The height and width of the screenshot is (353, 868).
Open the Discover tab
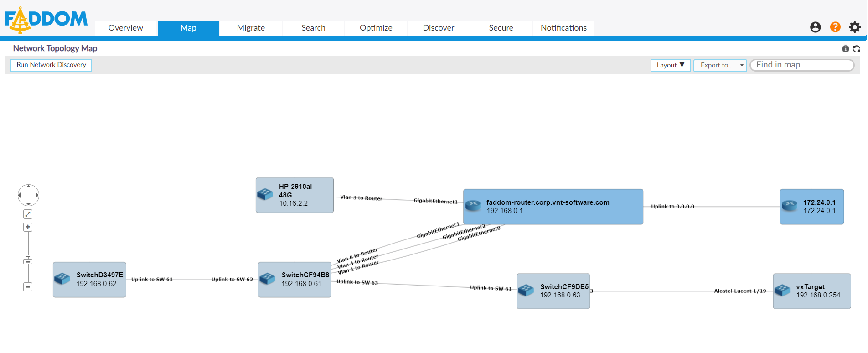438,28
